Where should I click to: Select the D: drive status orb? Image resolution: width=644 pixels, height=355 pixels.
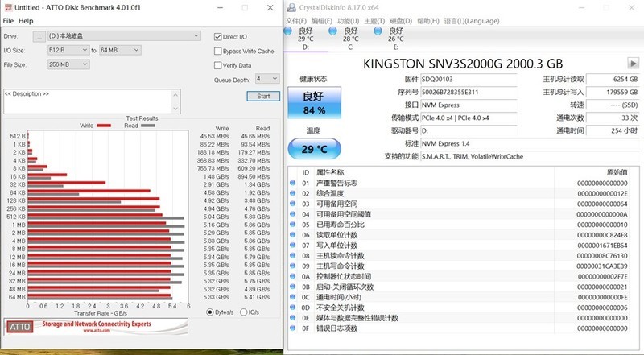pyautogui.click(x=288, y=31)
